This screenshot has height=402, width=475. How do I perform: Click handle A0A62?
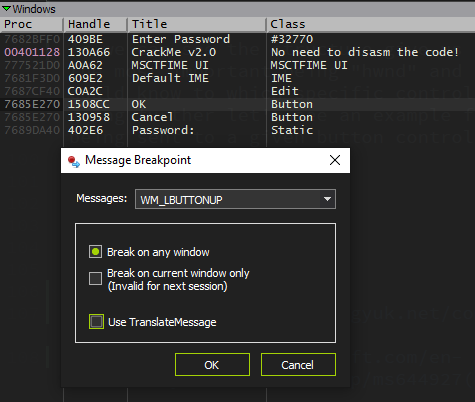point(85,65)
